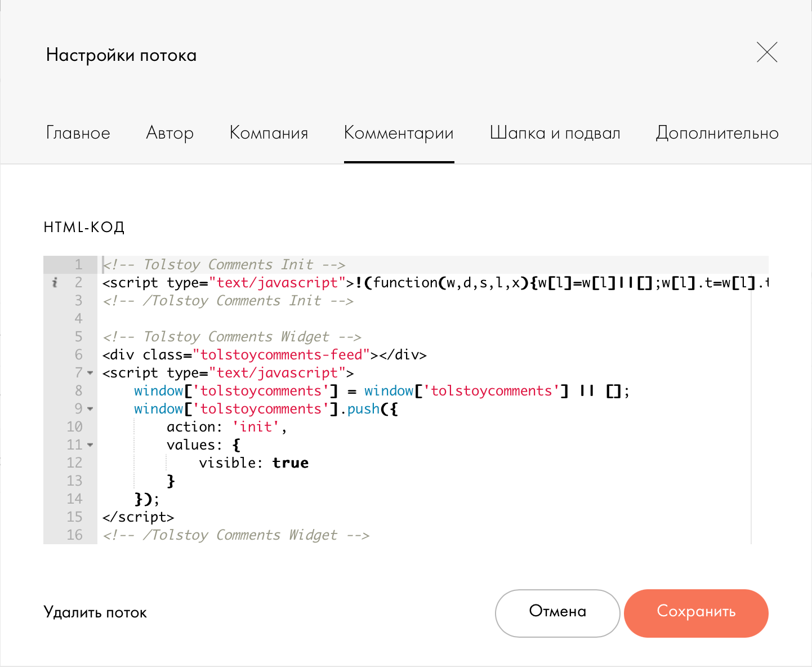The image size is (812, 667).
Task: Click the window['tolstoycomments'] assignment line
Action: pyautogui.click(x=382, y=391)
